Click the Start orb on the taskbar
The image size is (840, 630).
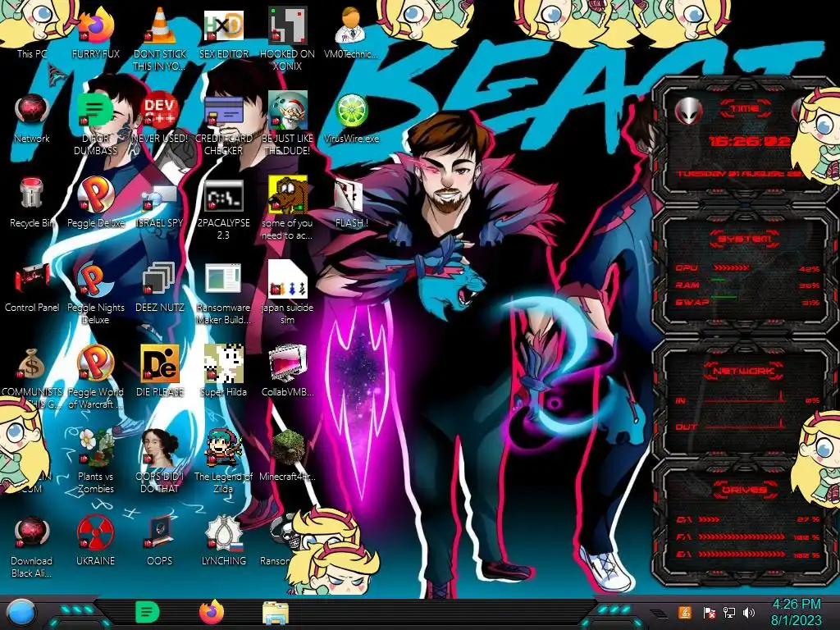click(22, 614)
